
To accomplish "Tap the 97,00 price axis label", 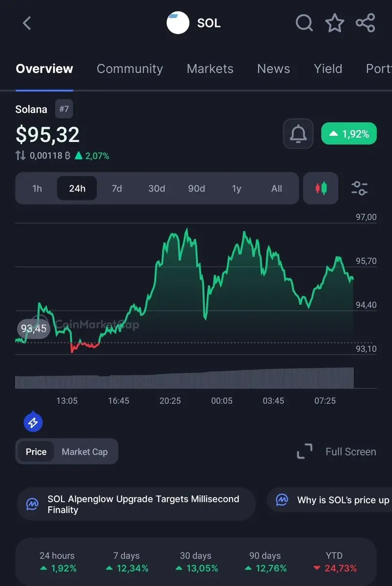I will 366,217.
